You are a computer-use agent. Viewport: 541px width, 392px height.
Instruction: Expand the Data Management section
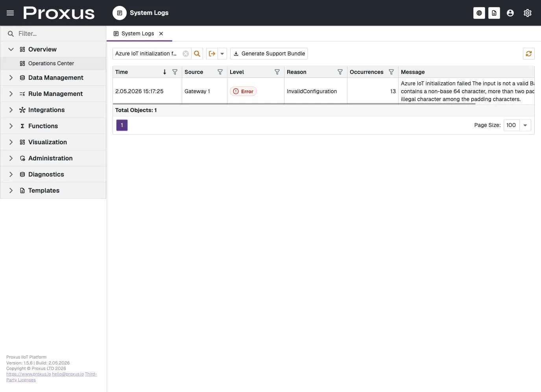point(11,78)
